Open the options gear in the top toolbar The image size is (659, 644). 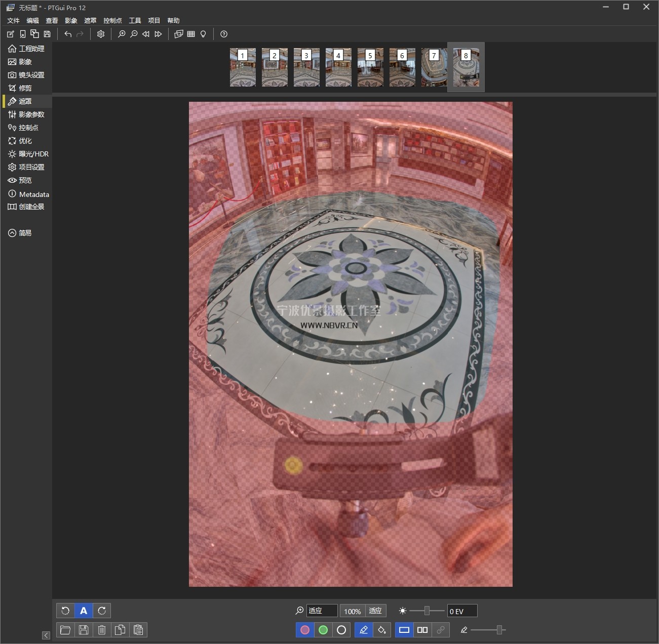pyautogui.click(x=101, y=34)
